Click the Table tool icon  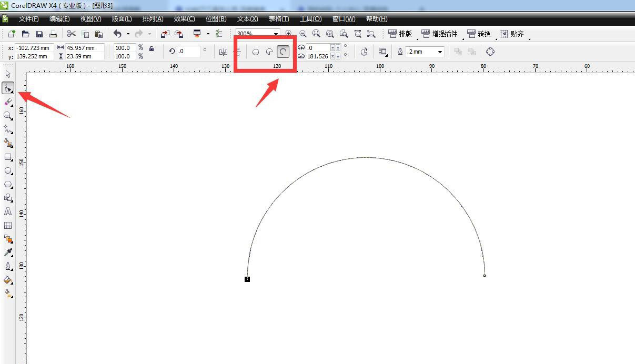[x=8, y=225]
